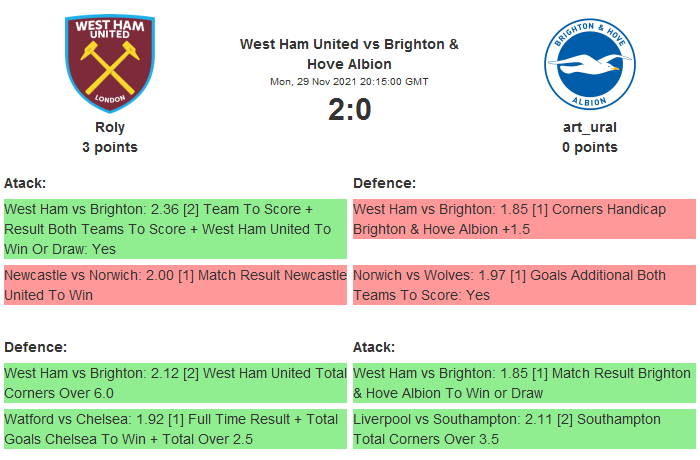Click the lower-right Atack heading

click(374, 346)
